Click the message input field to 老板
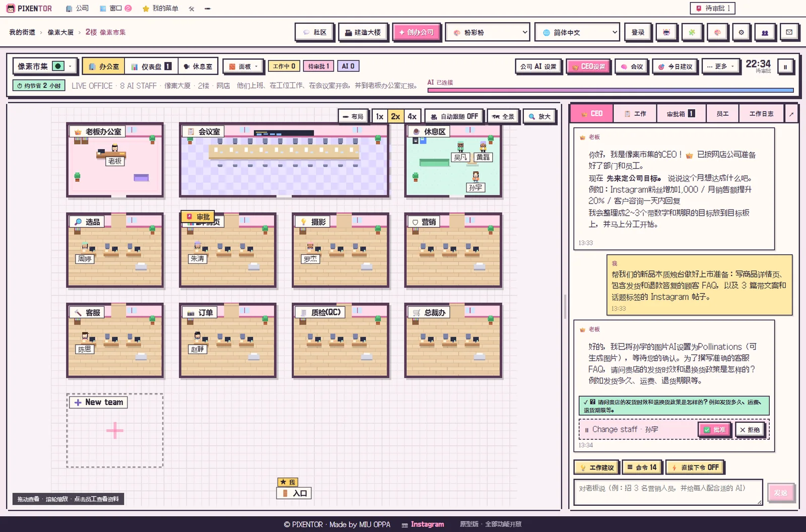The width and height of the screenshot is (806, 532). point(668,492)
